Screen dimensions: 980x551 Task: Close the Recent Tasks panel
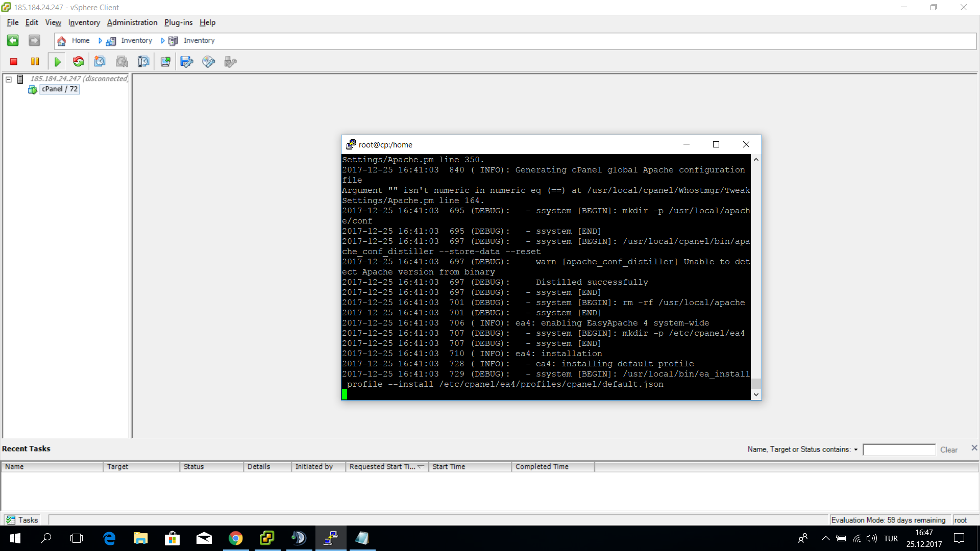(x=974, y=447)
